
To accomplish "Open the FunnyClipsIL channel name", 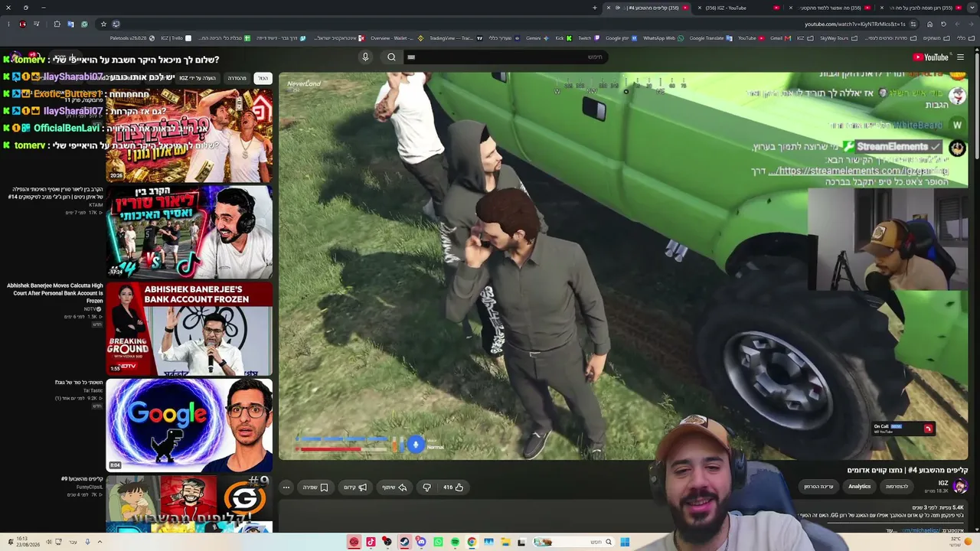I will [90, 487].
